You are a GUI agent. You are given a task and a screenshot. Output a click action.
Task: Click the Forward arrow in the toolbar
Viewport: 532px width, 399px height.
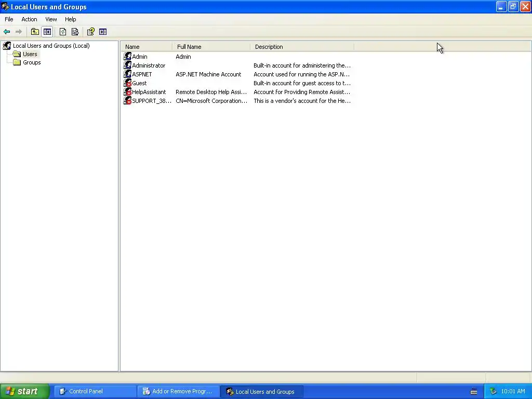[19, 32]
